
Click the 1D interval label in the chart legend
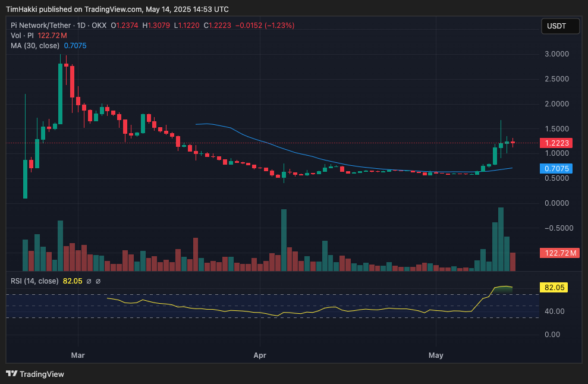[81, 26]
